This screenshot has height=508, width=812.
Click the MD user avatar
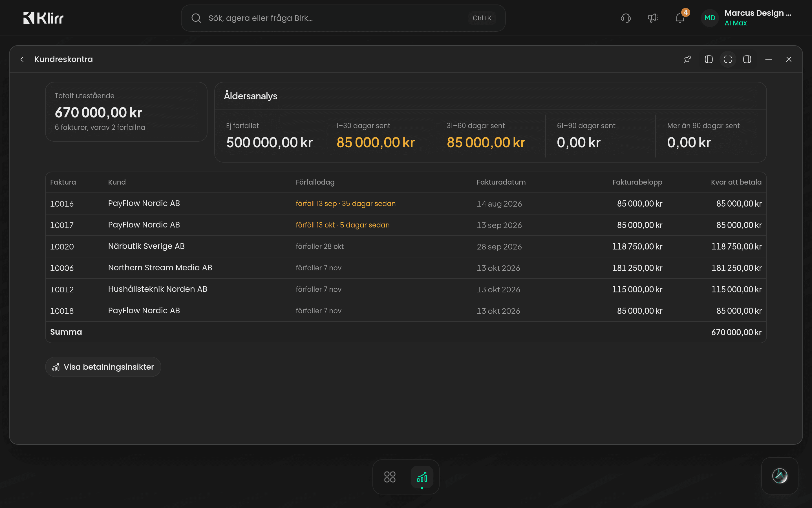(710, 18)
